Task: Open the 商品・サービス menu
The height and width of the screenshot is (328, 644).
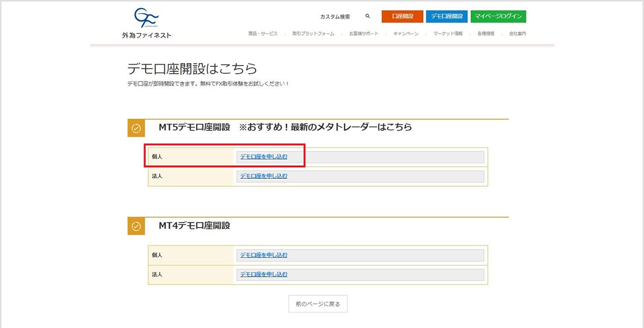Action: (263, 34)
